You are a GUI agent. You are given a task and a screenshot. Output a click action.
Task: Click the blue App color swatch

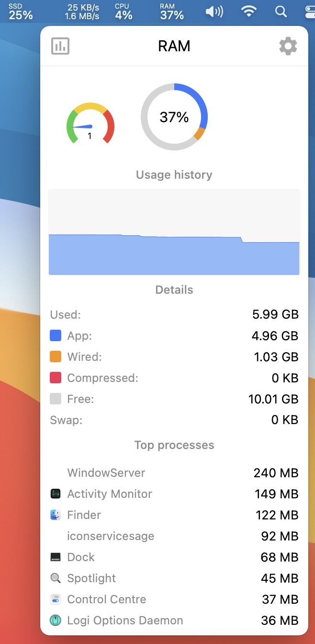click(x=56, y=336)
